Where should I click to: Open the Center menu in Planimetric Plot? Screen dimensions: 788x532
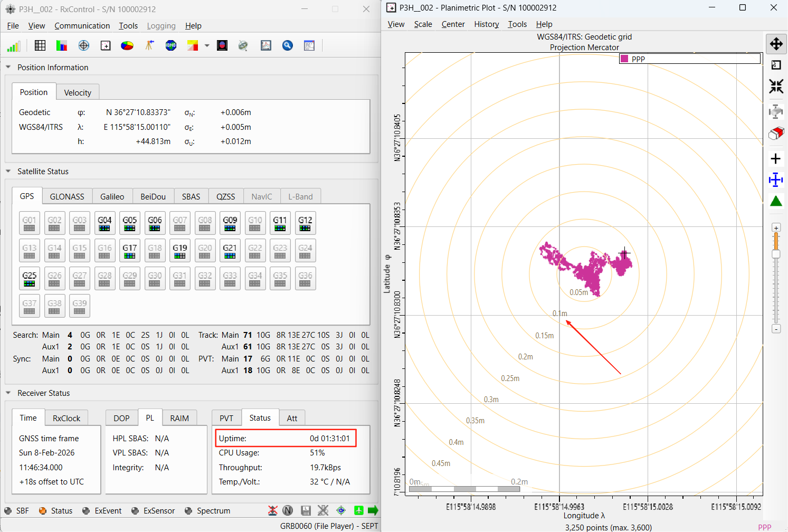[453, 24]
